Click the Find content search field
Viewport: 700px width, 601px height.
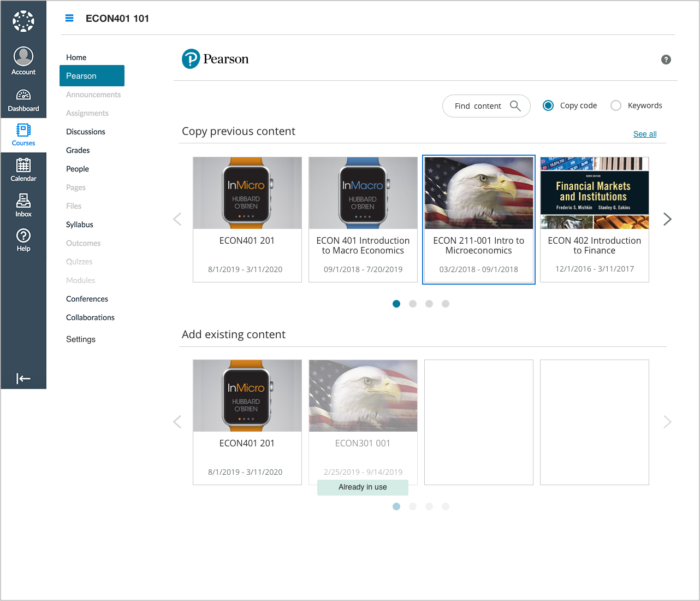(486, 106)
